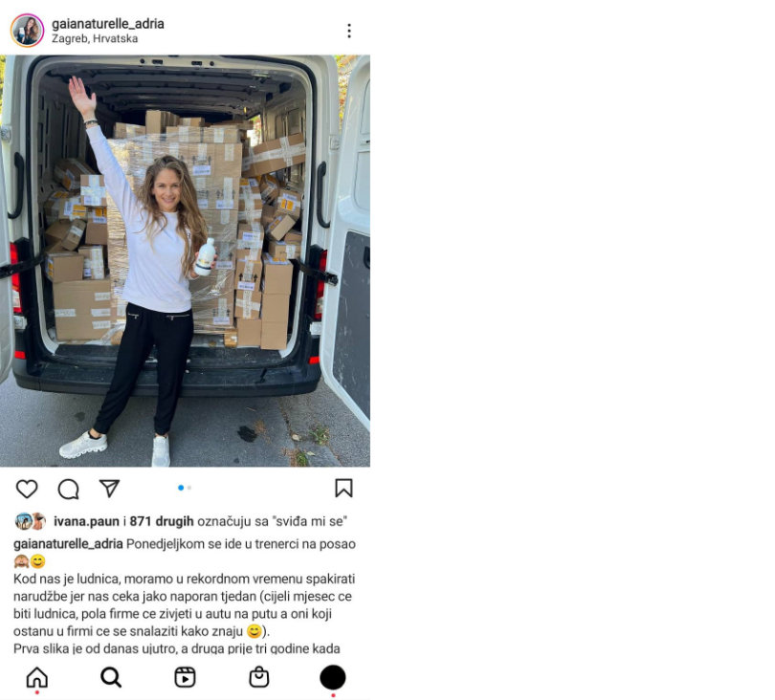Screen dimensions: 775x700
Task: Like the post with the heart icon
Action: [27, 489]
